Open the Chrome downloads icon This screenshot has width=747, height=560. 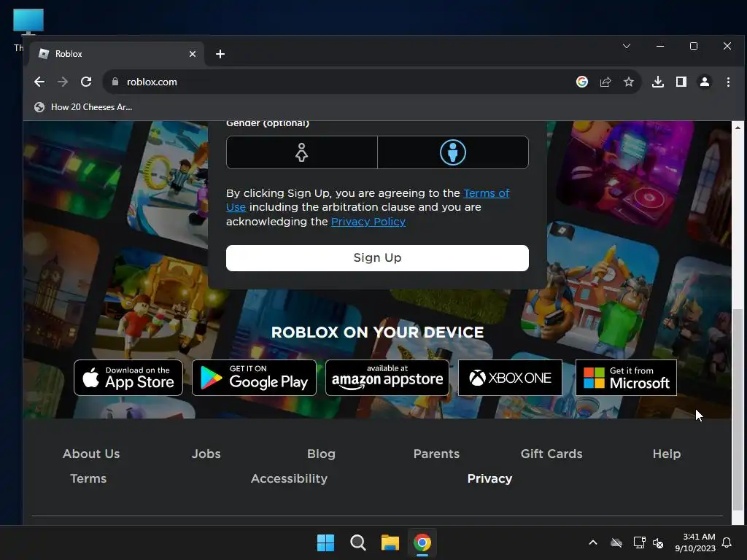click(x=658, y=82)
